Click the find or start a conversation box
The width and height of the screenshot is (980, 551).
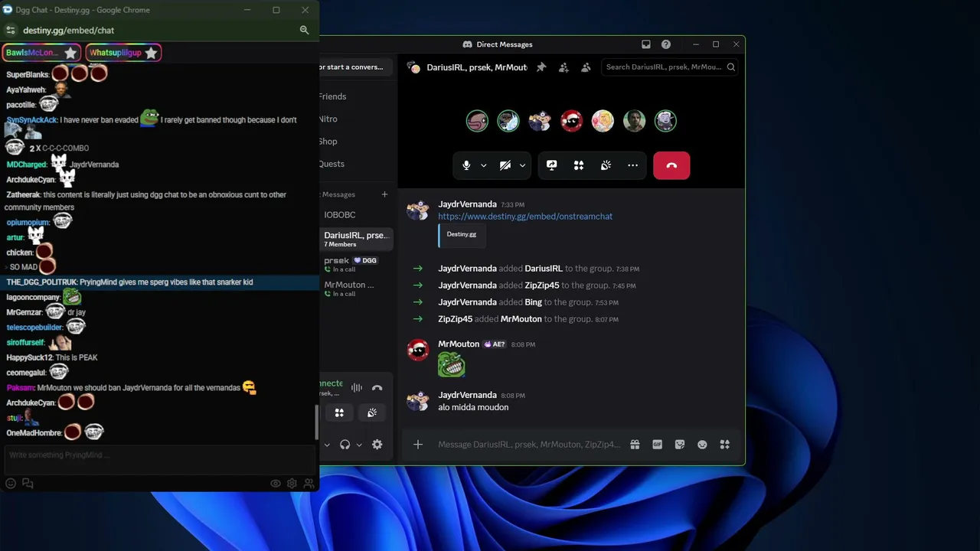click(356, 67)
